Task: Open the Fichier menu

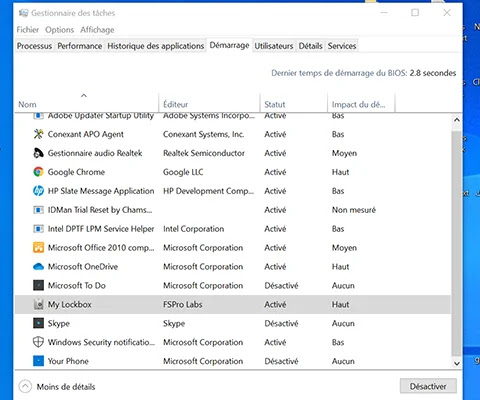Action: (28, 30)
